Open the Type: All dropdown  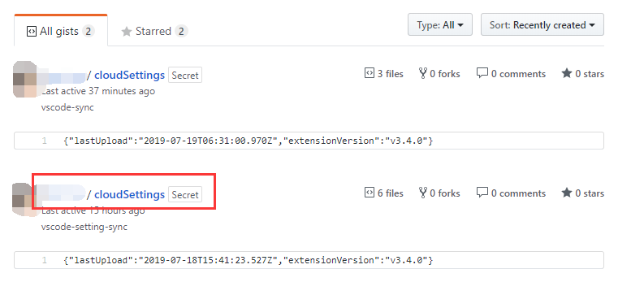(x=440, y=24)
